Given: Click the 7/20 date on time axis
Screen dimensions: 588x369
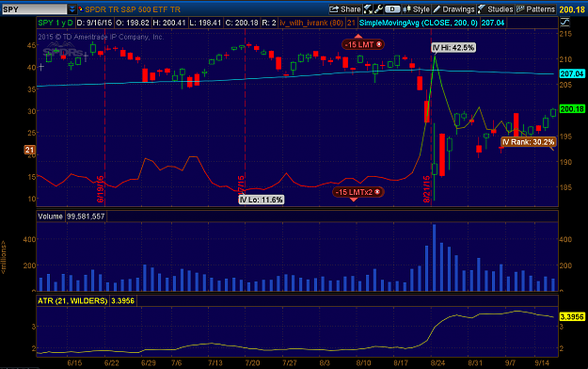Looking at the screenshot, I should click(x=252, y=363).
